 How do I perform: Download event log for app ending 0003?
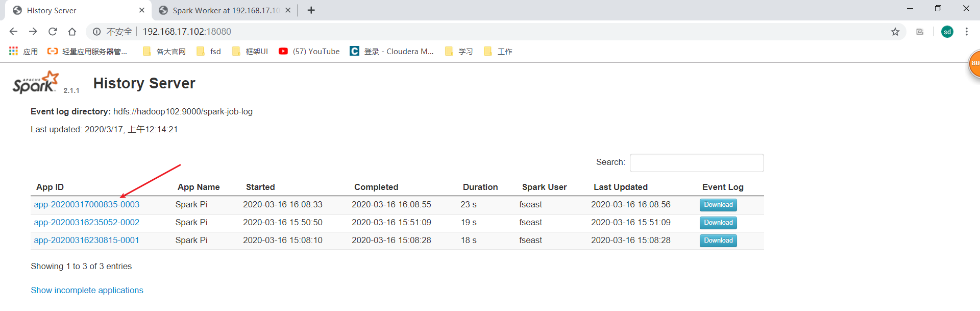(718, 205)
